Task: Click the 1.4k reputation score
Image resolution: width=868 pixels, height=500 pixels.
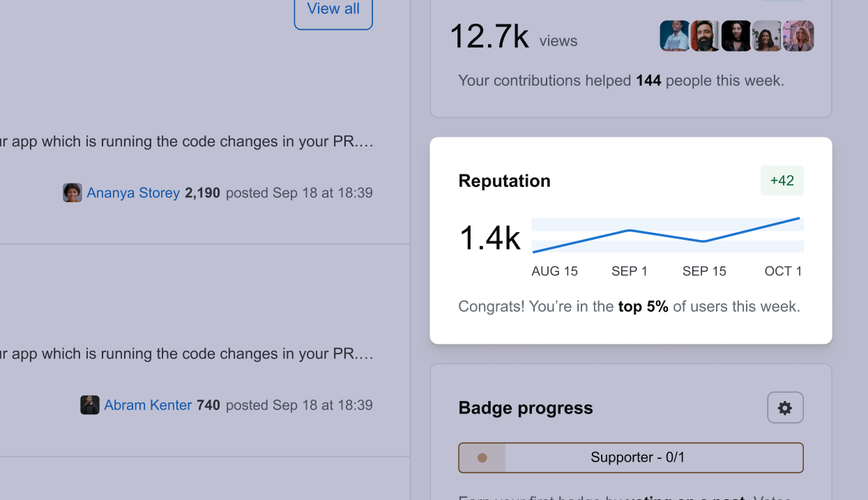Action: (489, 238)
